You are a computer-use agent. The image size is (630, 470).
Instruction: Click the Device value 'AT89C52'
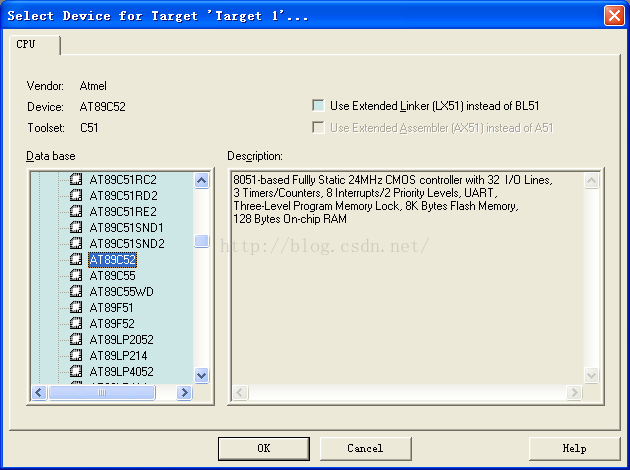102,107
